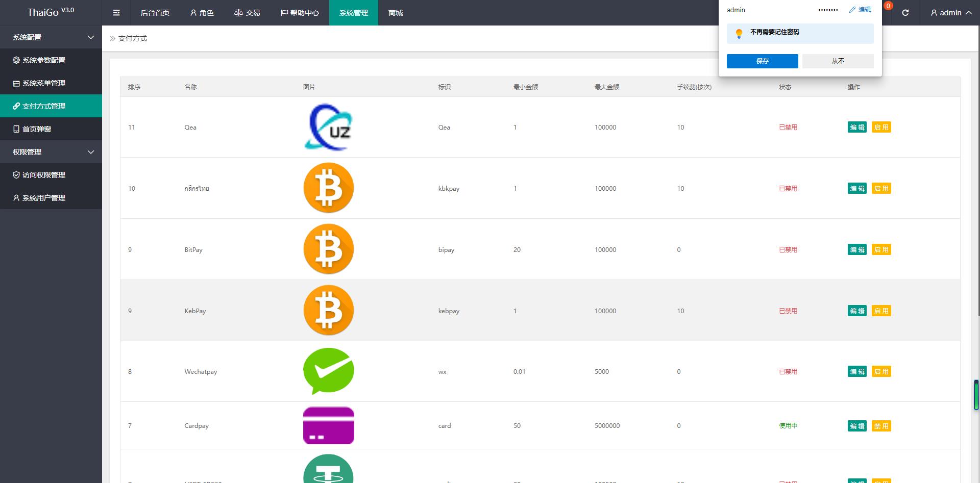Toggle the sidebar collapse hamburger icon
The width and height of the screenshot is (980, 483).
pyautogui.click(x=116, y=13)
